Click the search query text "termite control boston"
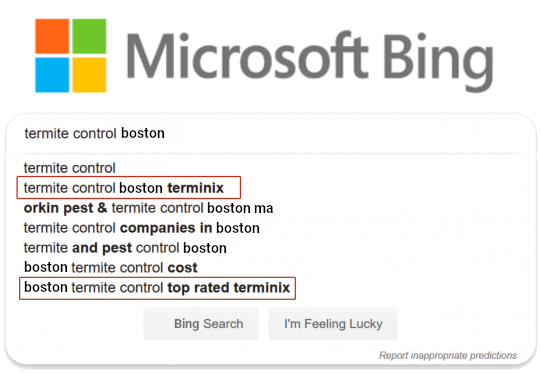540x375 pixels. (94, 133)
